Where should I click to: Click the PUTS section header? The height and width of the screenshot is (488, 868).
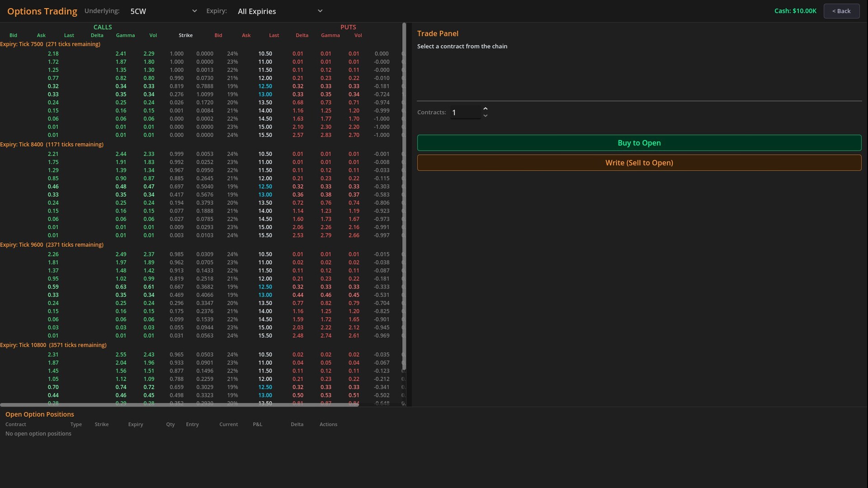(348, 27)
